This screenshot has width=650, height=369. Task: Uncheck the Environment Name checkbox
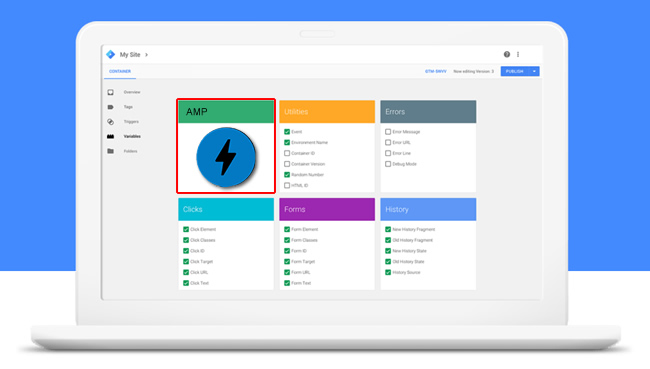coord(287,143)
